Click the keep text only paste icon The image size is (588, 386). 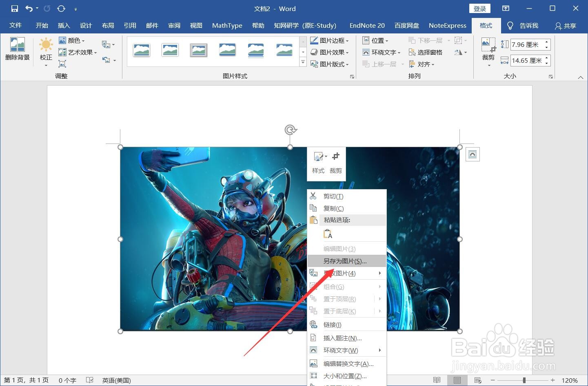[328, 234]
